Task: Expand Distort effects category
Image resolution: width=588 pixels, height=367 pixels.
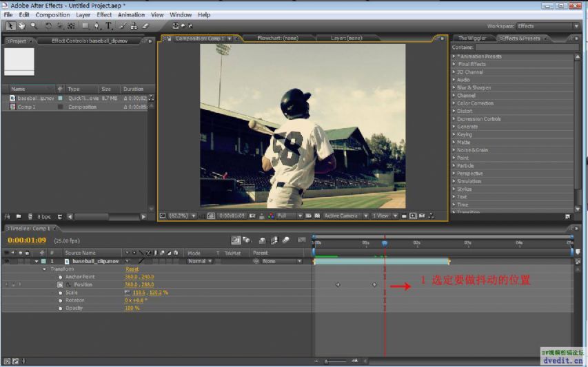Action: click(x=454, y=112)
